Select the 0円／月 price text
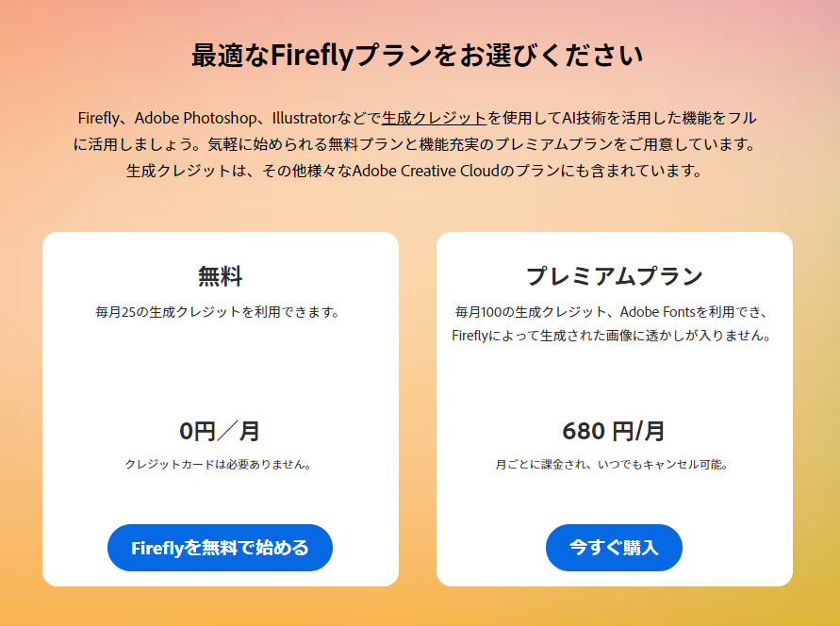Image resolution: width=840 pixels, height=626 pixels. pos(220,431)
